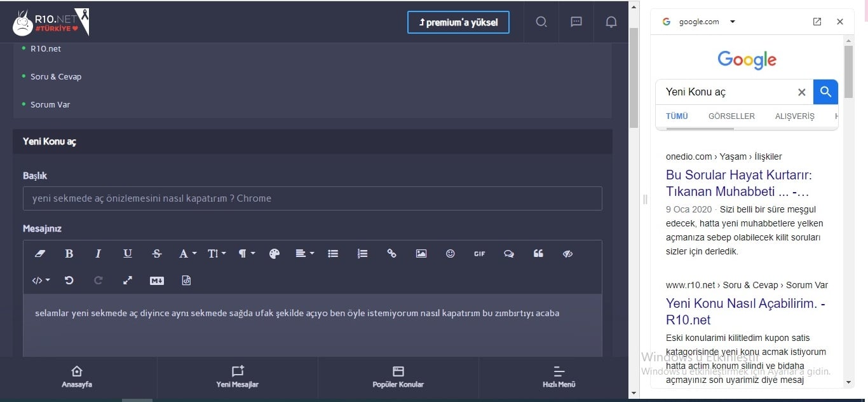
Task: Close the Google side panel
Action: 840,22
